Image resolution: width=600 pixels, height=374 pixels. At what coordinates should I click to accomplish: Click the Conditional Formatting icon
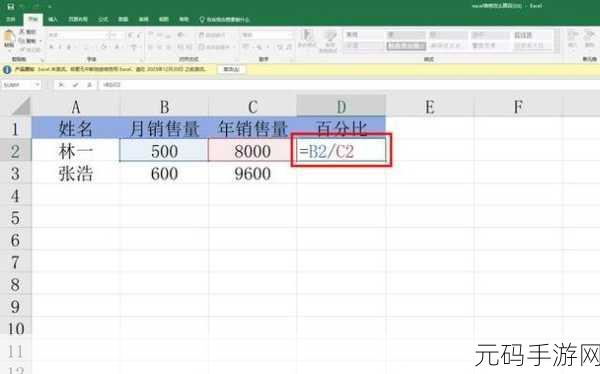[x=307, y=36]
